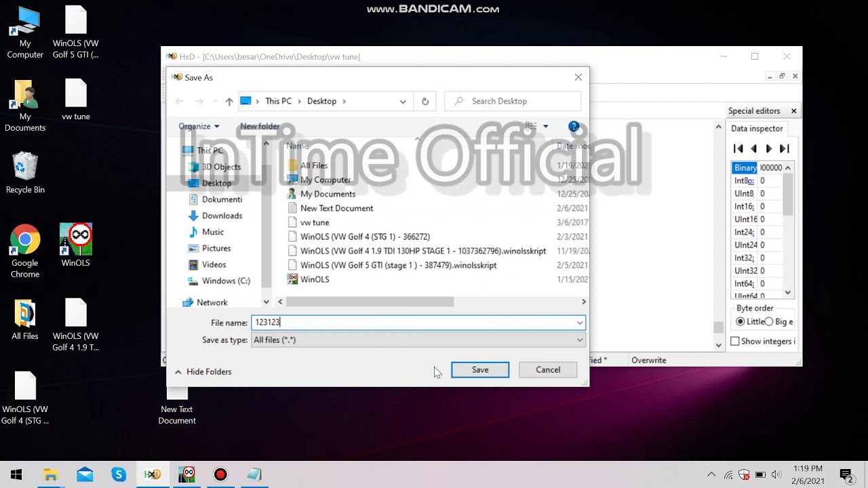The height and width of the screenshot is (488, 868).
Task: Select Windows (C:) drive in tree
Action: coord(226,281)
